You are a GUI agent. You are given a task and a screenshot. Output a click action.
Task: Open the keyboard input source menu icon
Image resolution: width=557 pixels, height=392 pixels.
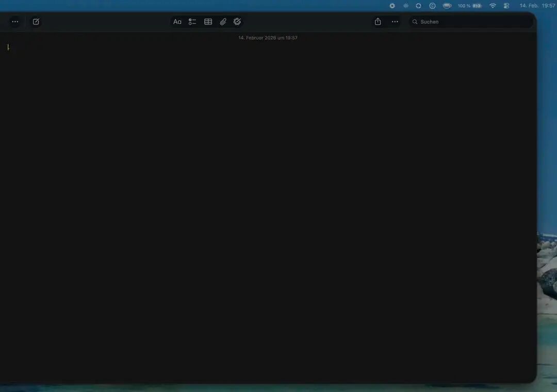point(506,6)
